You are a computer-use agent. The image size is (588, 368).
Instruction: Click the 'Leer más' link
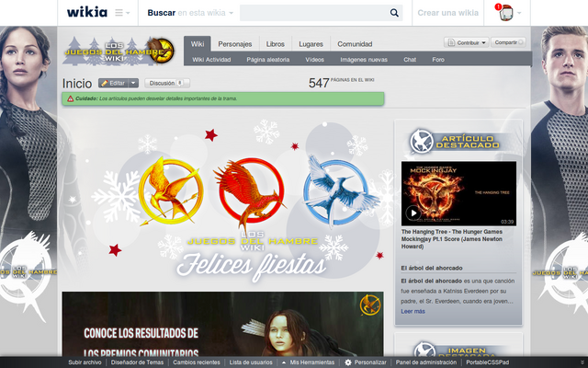click(413, 311)
